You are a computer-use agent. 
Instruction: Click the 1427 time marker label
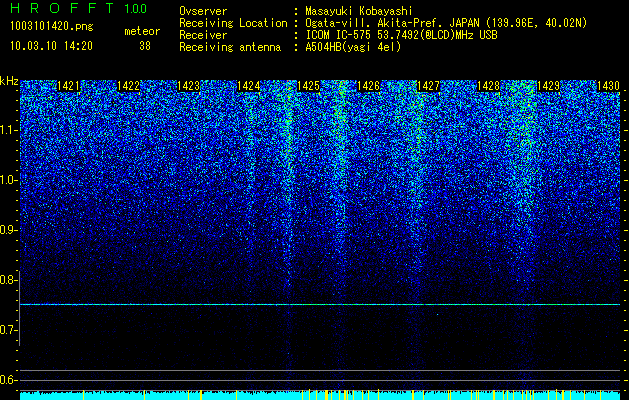click(x=428, y=86)
